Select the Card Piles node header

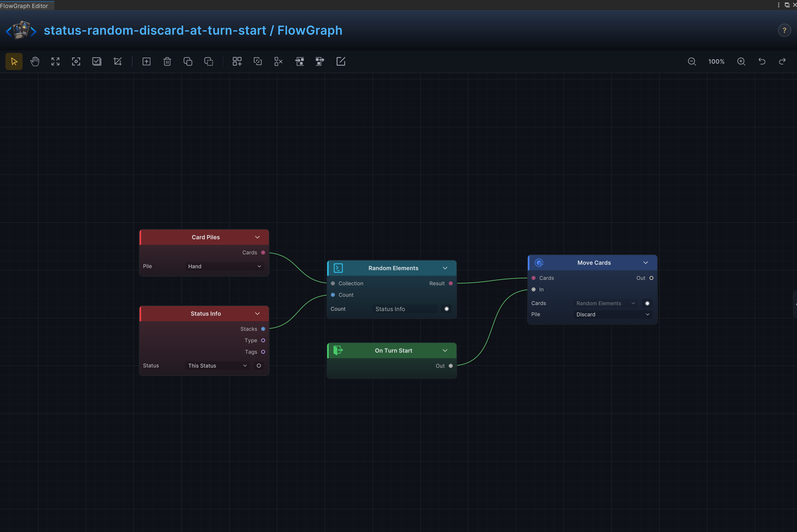204,237
